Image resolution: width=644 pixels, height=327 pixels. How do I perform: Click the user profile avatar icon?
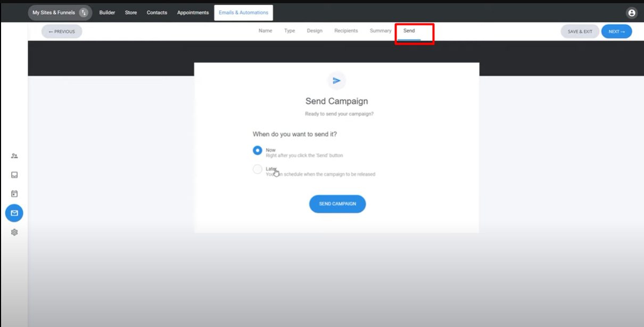[631, 13]
